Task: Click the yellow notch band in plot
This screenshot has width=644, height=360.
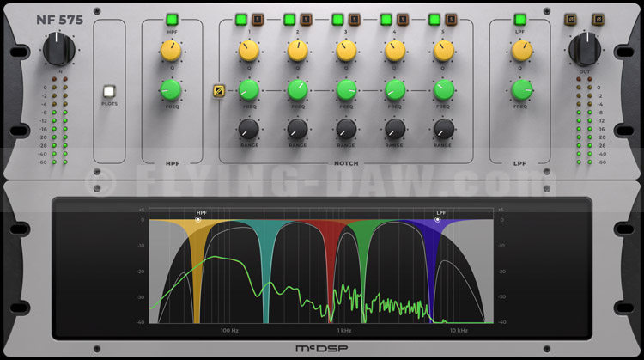Action: click(x=197, y=272)
